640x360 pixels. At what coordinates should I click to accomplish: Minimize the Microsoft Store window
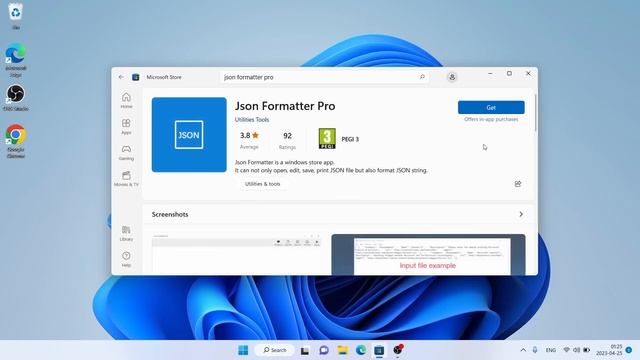coord(490,73)
